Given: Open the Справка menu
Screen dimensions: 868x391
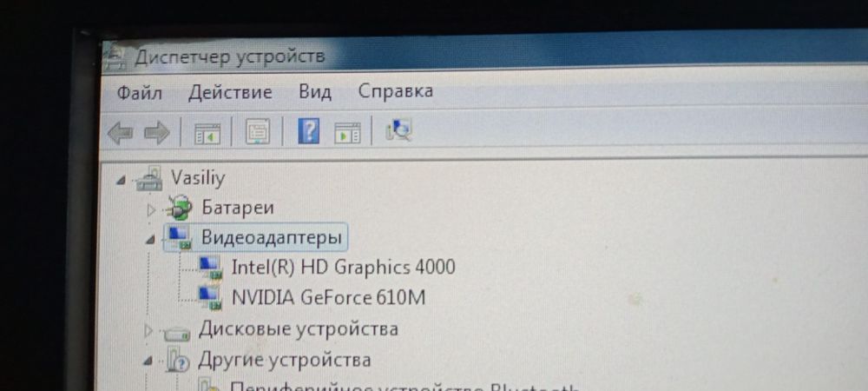Looking at the screenshot, I should [x=395, y=91].
